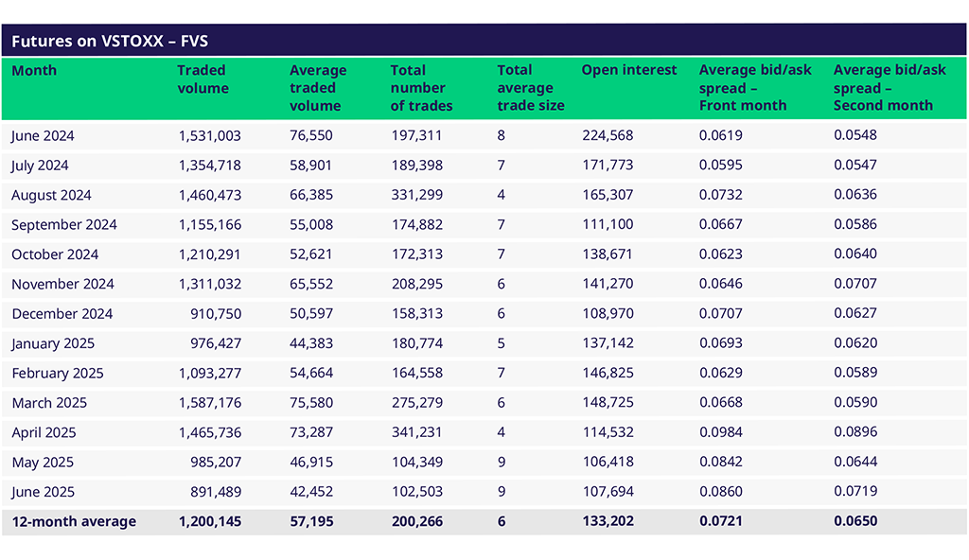Click April 2025 front month spread 0.0984

(720, 432)
